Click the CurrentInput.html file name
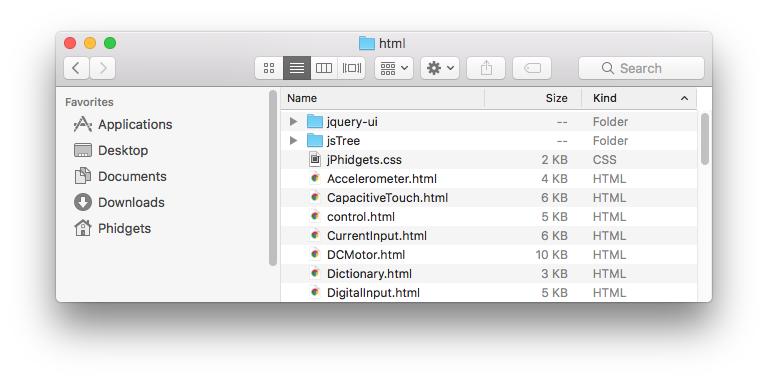768x382 pixels. click(377, 236)
